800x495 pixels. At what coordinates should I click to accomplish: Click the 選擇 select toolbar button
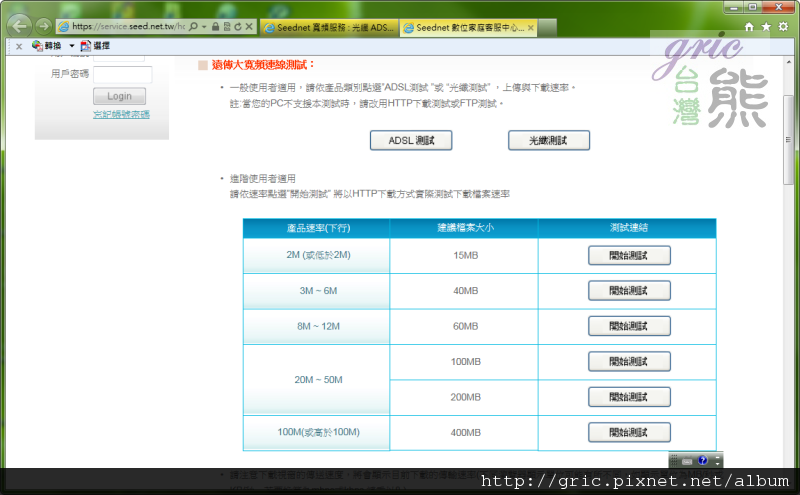(x=95, y=46)
